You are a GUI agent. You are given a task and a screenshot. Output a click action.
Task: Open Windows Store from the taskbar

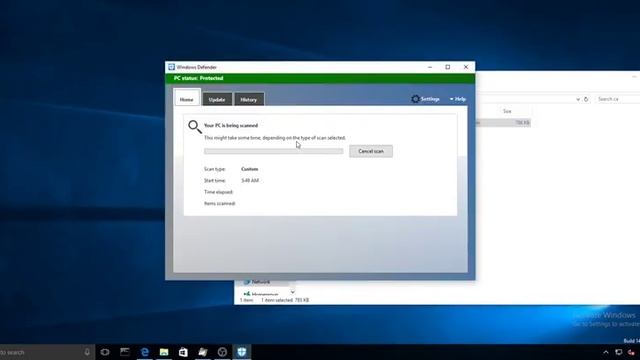[x=183, y=352]
